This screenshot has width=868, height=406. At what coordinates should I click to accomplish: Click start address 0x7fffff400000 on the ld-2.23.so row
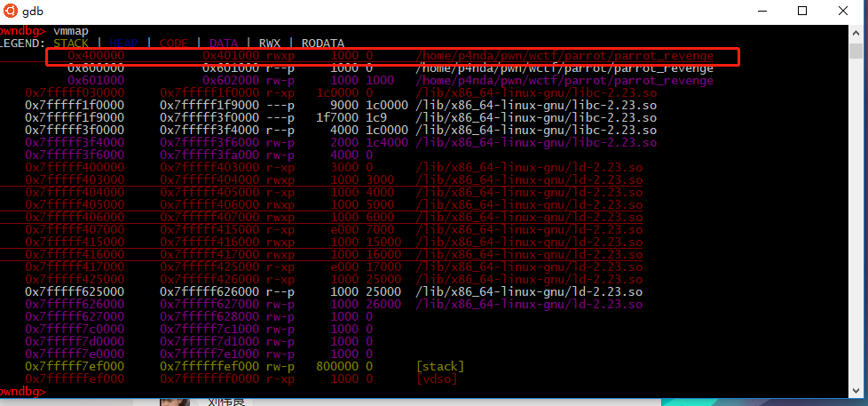(75, 167)
